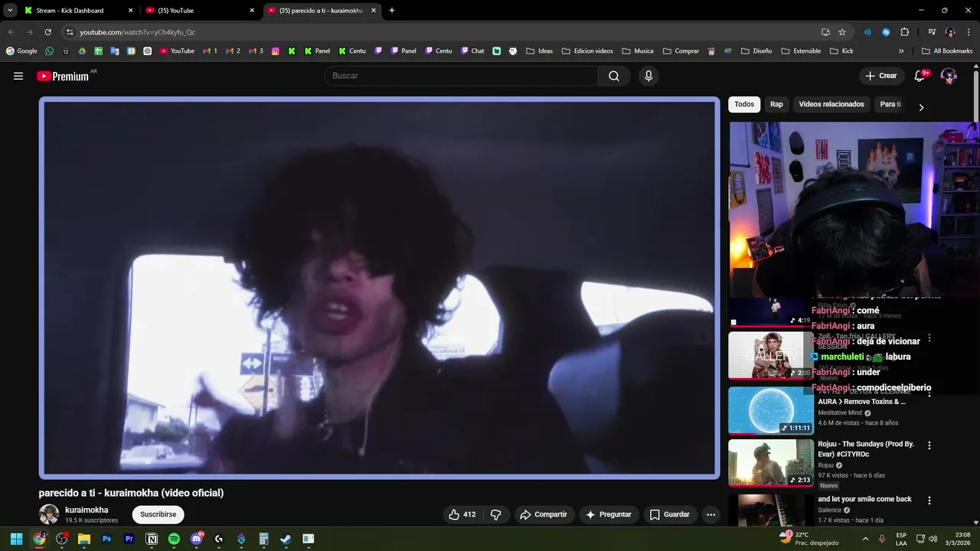This screenshot has width=980, height=551.
Task: Show more filter chips with right arrow
Action: [921, 107]
